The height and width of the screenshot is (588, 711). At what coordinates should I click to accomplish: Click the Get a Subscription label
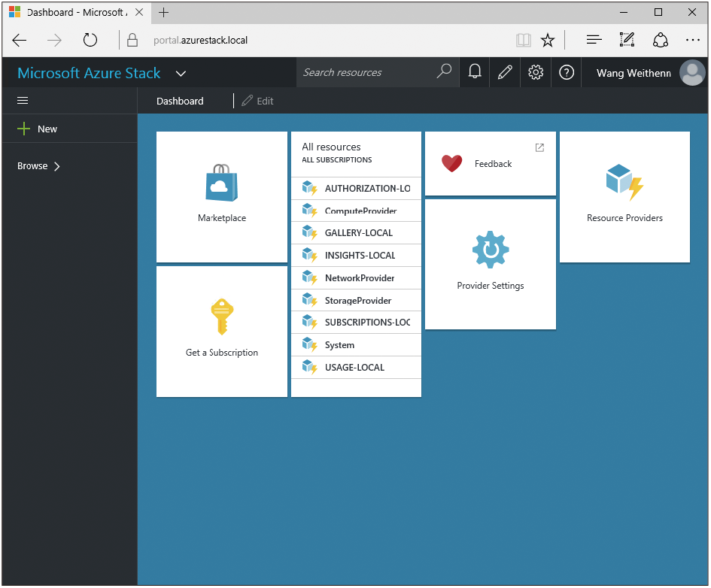tap(222, 353)
